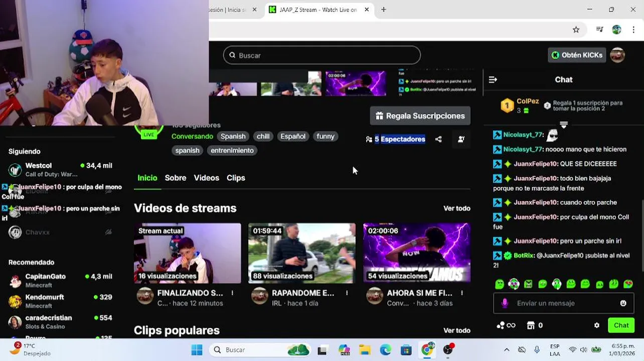Close the JAAP_Z Stream tab
Viewport: 644px width, 361px height.
[x=367, y=10]
